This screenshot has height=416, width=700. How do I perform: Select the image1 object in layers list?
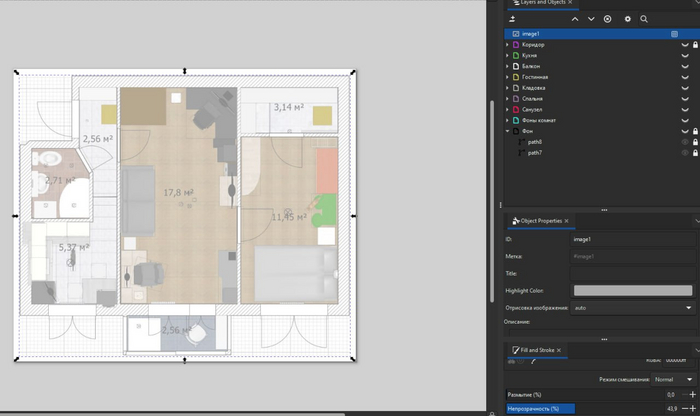click(531, 34)
